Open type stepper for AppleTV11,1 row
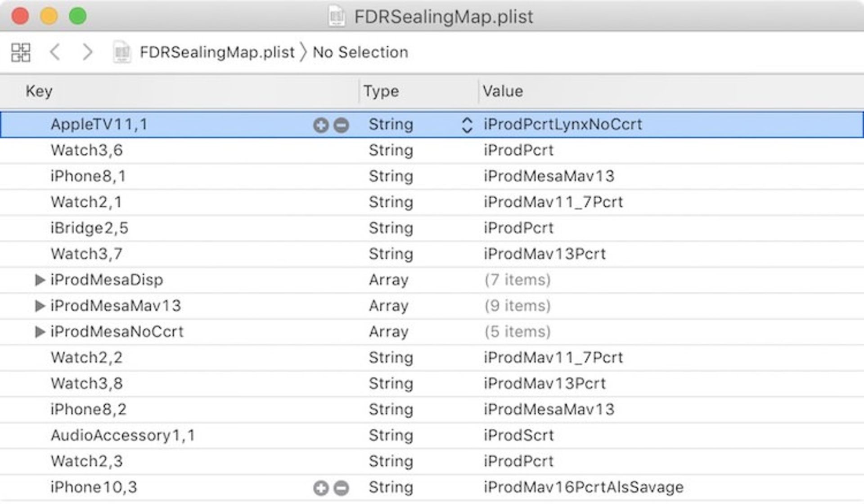The width and height of the screenshot is (864, 504). pyautogui.click(x=467, y=125)
